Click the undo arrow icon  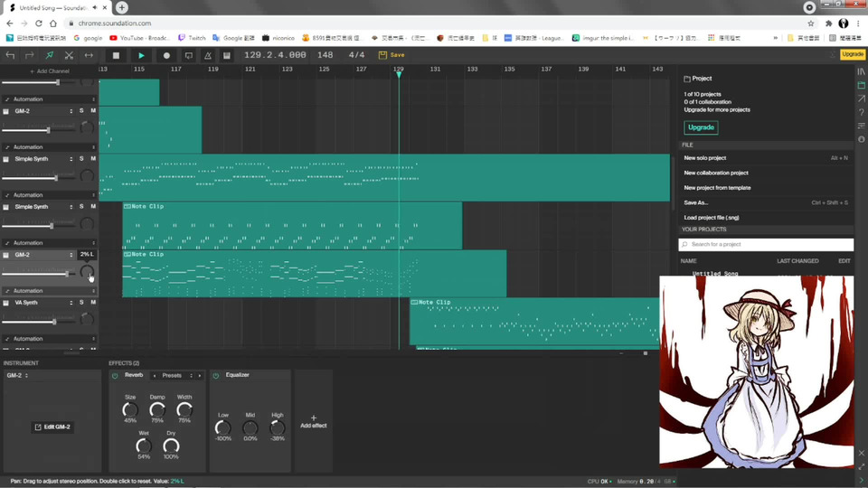[x=10, y=55]
